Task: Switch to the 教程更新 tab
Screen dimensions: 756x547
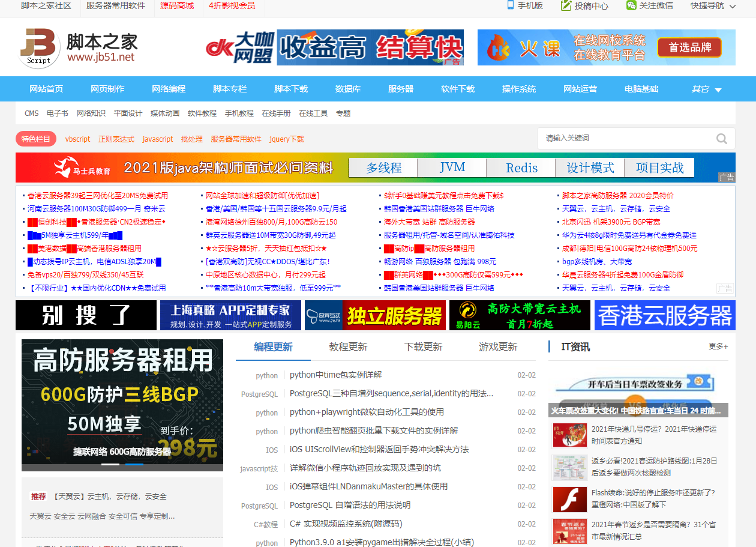Action: coord(347,347)
